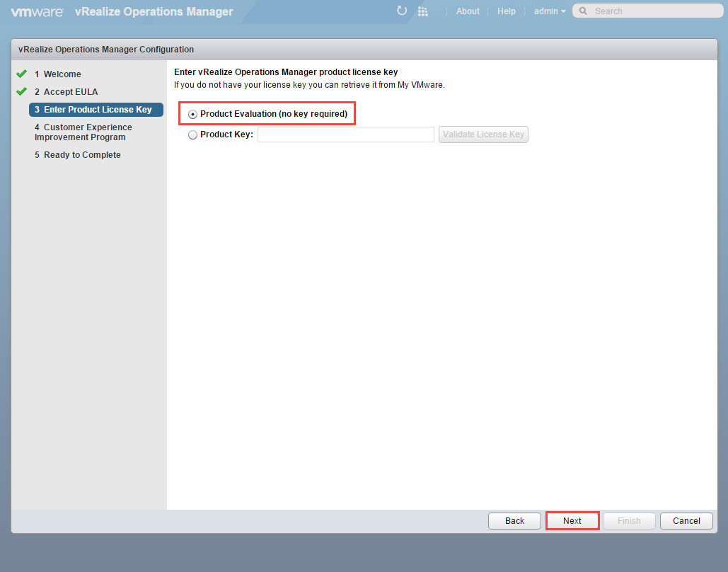Click the green checkmark beside Welcome

(21, 74)
